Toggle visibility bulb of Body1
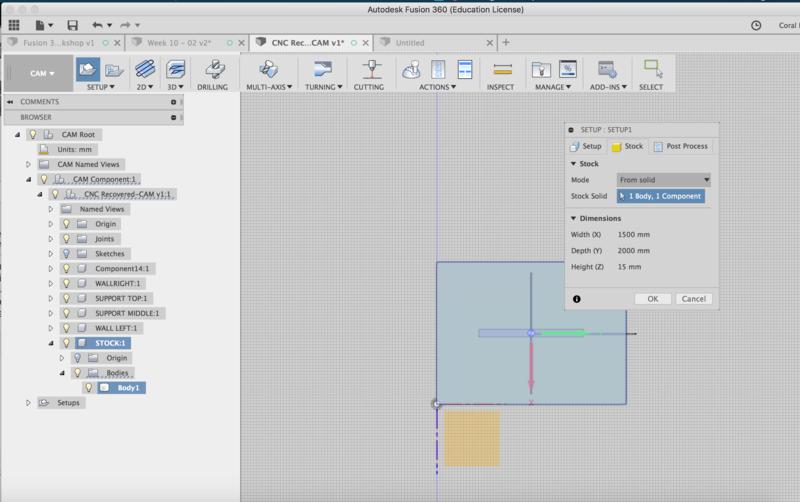This screenshot has width=800, height=502. tap(88, 388)
